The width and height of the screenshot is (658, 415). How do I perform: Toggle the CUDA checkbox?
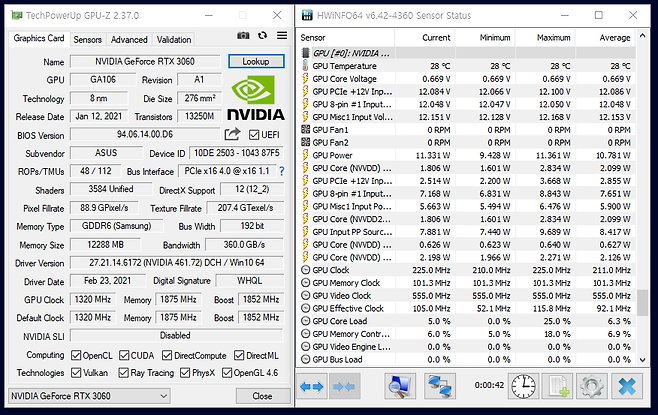[124, 355]
